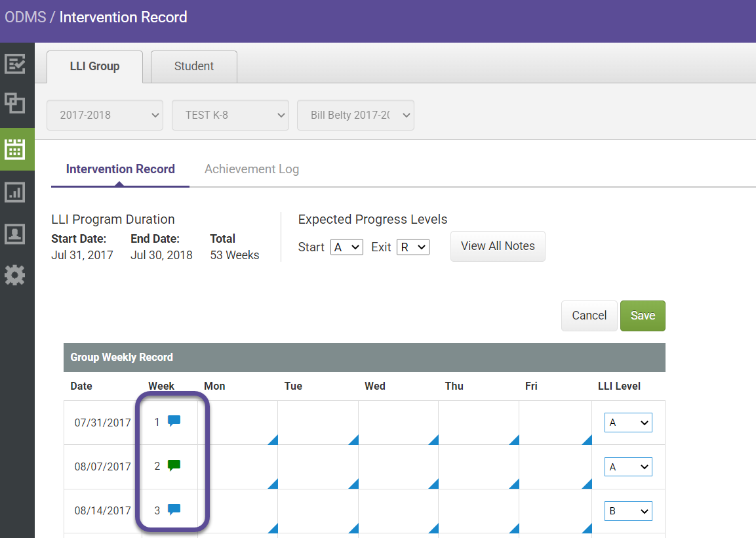This screenshot has height=538, width=756.
Task: Expand the TEST K-8 school dropdown
Action: (x=230, y=115)
